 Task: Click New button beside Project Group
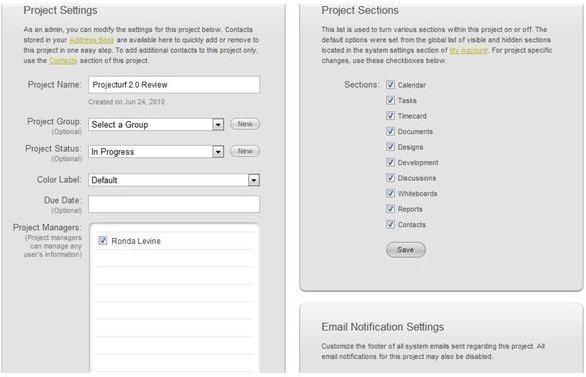tap(245, 124)
